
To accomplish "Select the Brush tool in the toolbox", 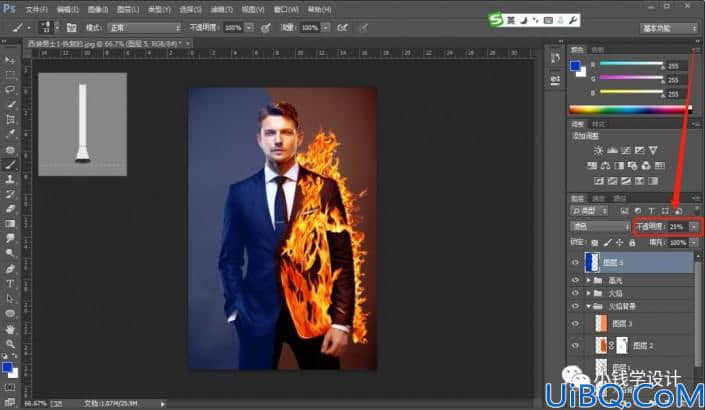I will click(x=10, y=164).
